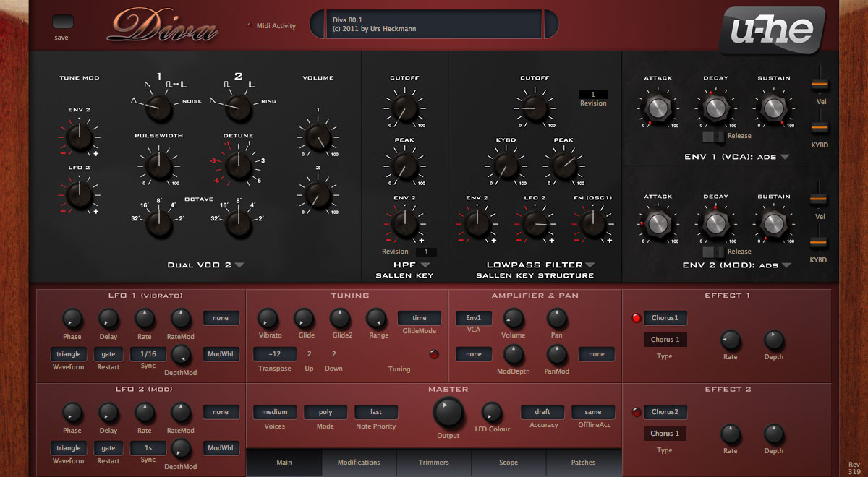Click the Transpose -12 value field
Viewport: 868px width, 477px height.
click(275, 354)
